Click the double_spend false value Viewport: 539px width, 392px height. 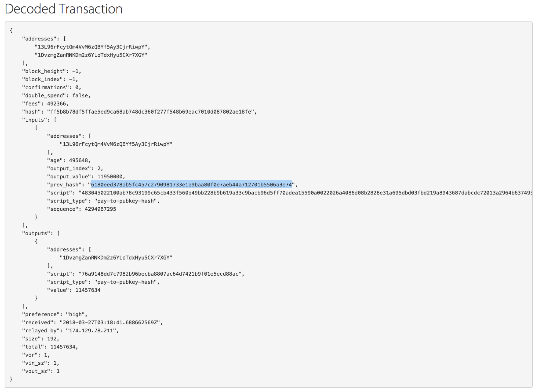81,95
